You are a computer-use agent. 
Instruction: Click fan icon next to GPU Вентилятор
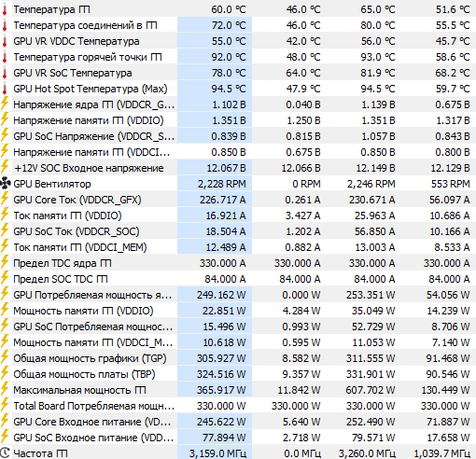[x=5, y=184]
